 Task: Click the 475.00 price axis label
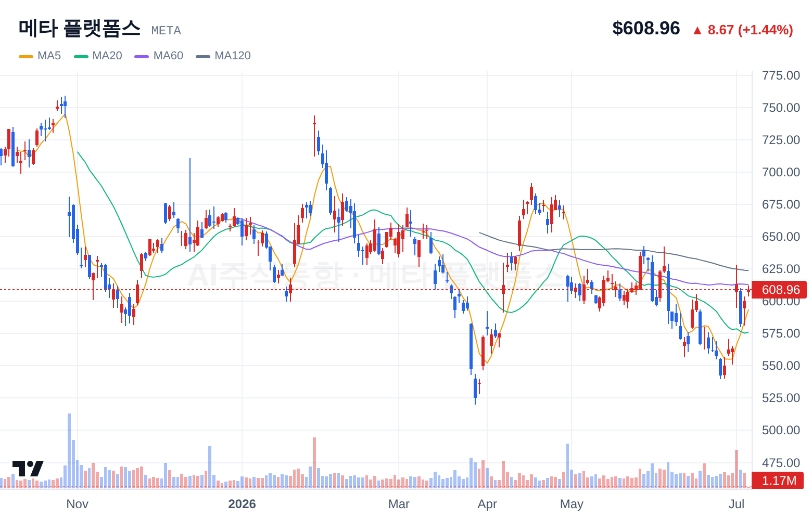point(781,463)
